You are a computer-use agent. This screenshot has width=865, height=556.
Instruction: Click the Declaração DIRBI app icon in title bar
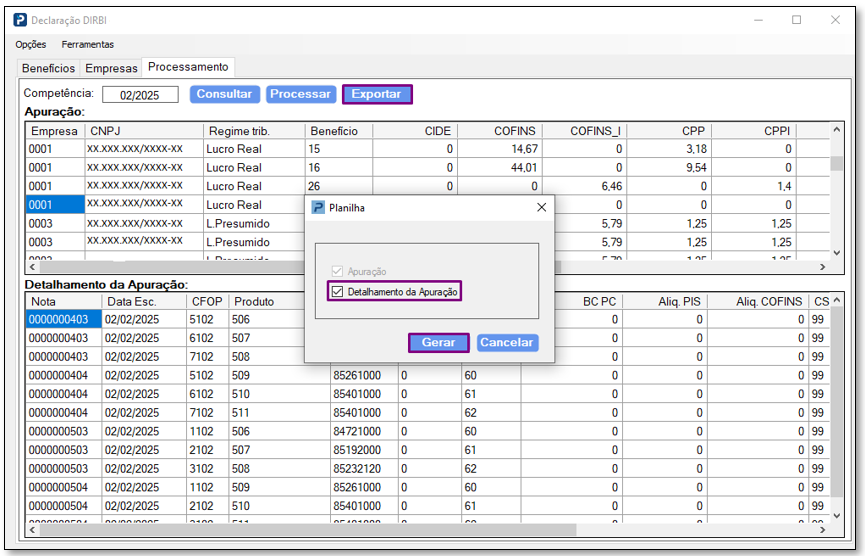pyautogui.click(x=20, y=20)
